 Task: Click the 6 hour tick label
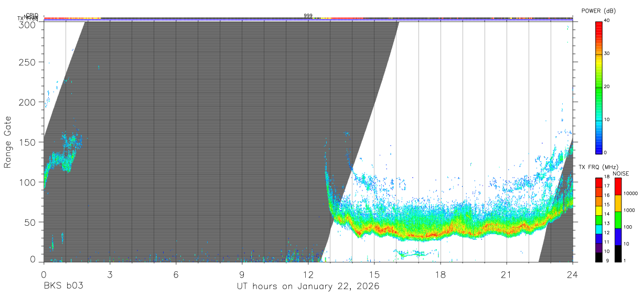176,274
